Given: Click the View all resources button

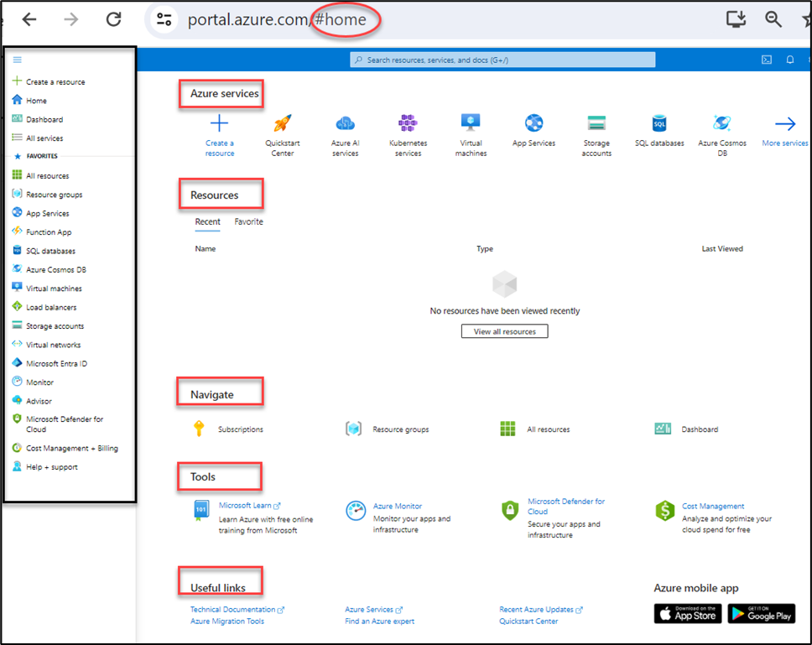Looking at the screenshot, I should [504, 330].
